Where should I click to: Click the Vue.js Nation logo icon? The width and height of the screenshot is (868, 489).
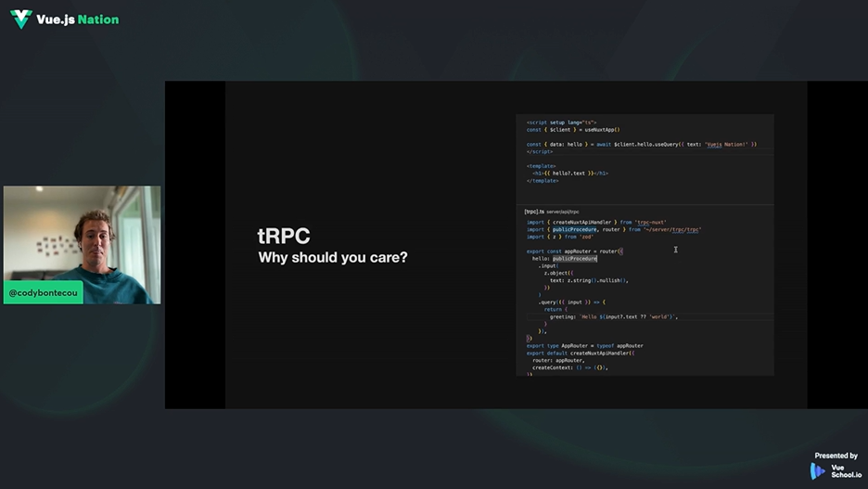pyautogui.click(x=20, y=19)
